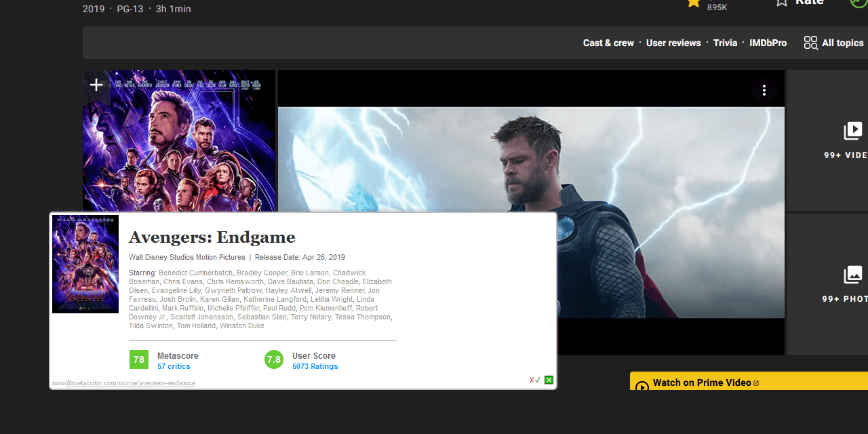Click cast name Brie Larson

310,273
